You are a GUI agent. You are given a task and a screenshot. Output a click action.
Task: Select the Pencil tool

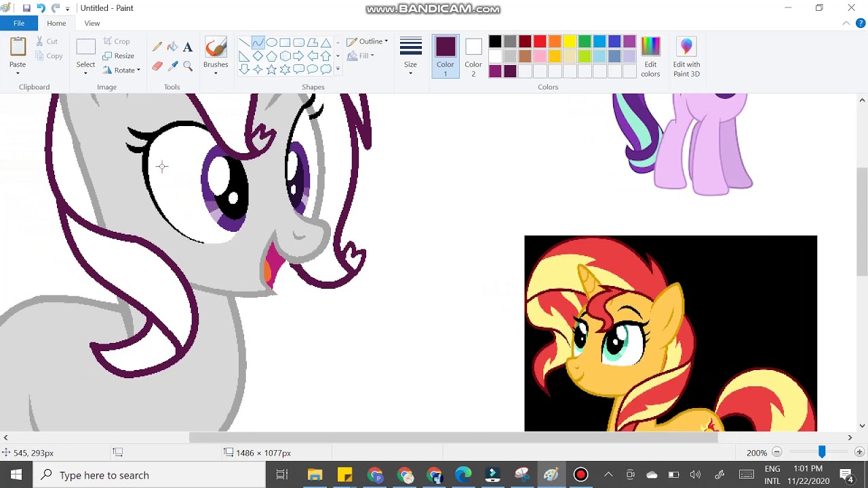[x=157, y=47]
